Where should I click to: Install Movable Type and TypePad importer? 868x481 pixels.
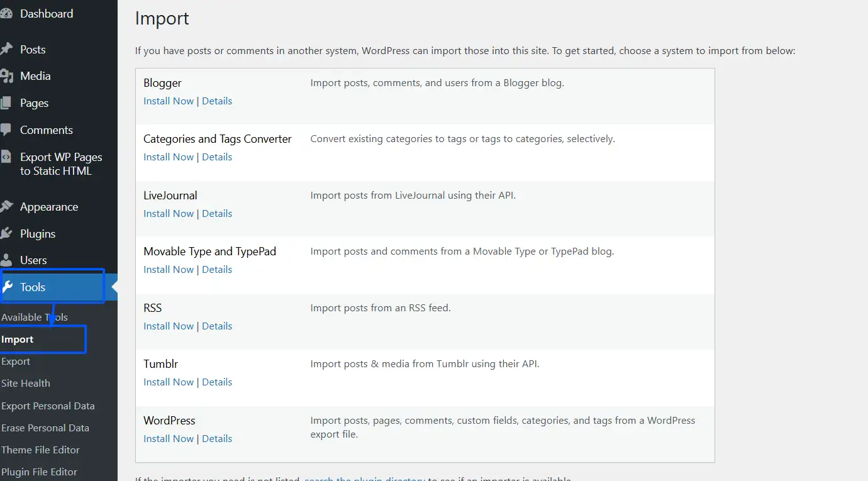169,270
